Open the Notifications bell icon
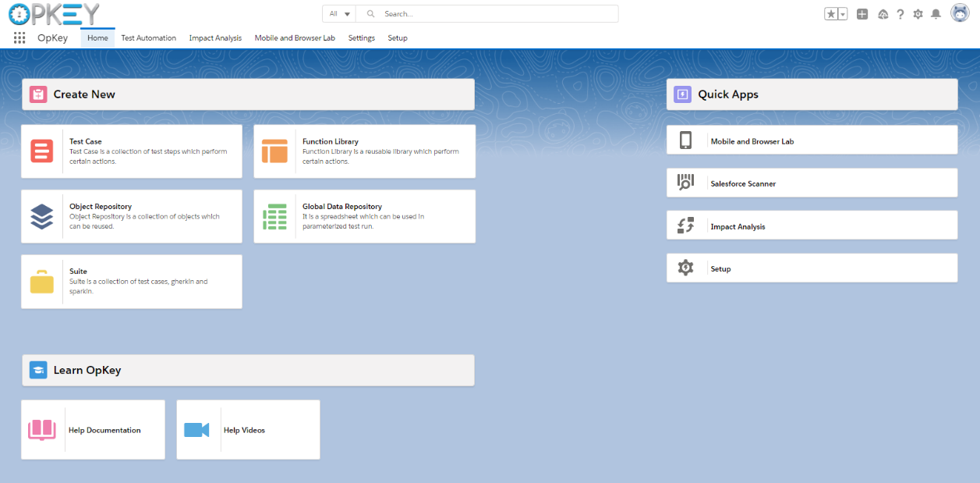The height and width of the screenshot is (483, 980). pyautogui.click(x=936, y=14)
